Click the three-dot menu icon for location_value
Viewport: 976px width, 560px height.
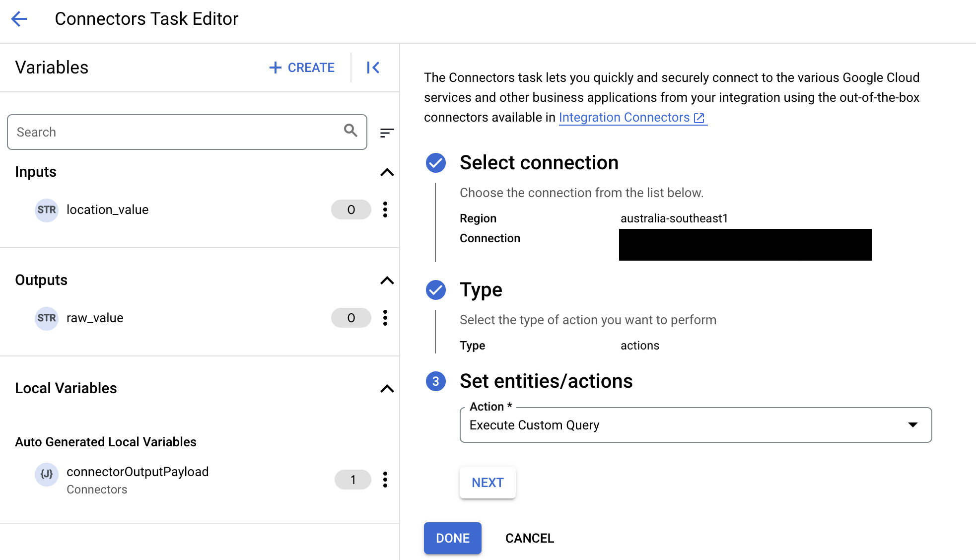pyautogui.click(x=385, y=209)
